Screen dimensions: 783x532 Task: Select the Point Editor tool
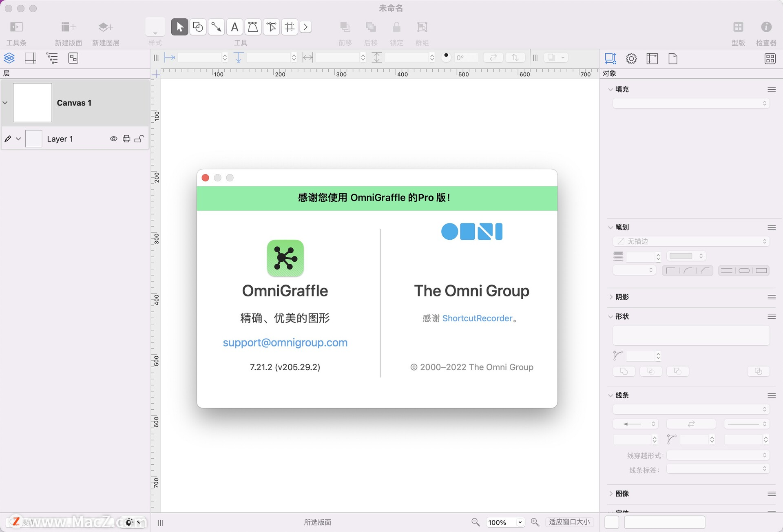point(271,26)
